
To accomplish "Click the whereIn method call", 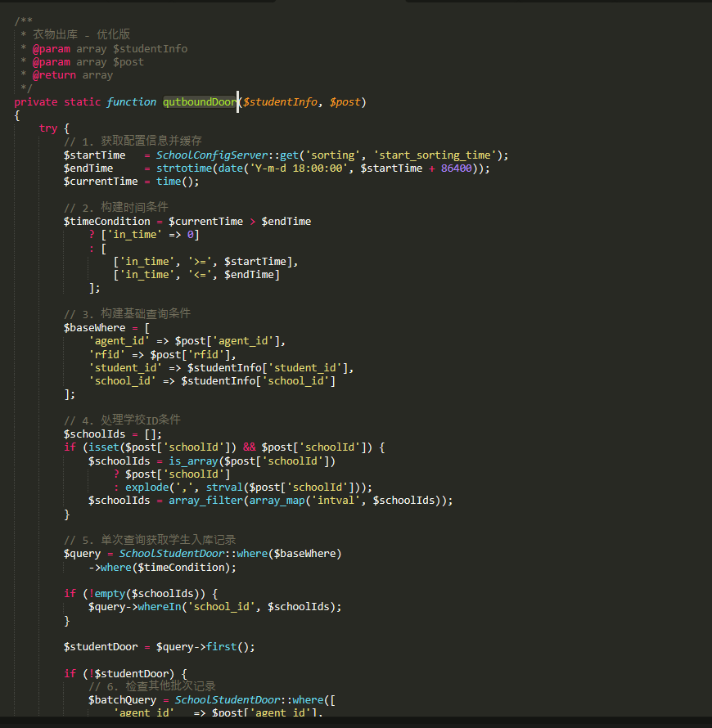I will point(160,606).
